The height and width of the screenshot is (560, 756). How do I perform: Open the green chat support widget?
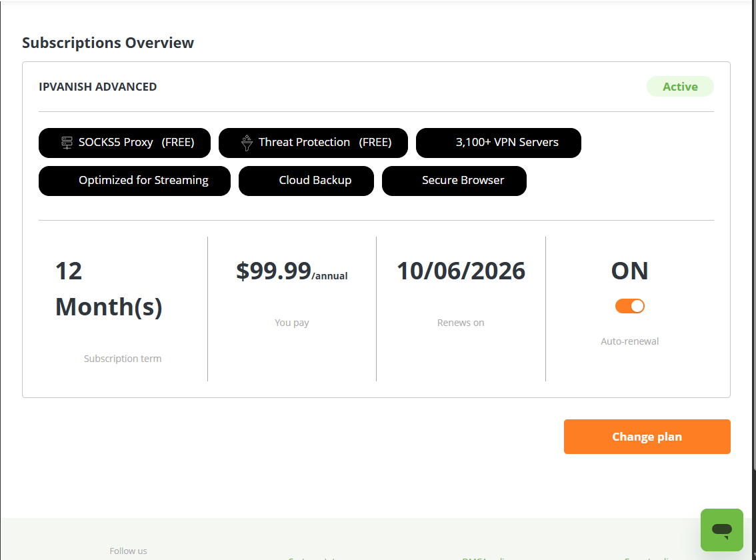[721, 529]
